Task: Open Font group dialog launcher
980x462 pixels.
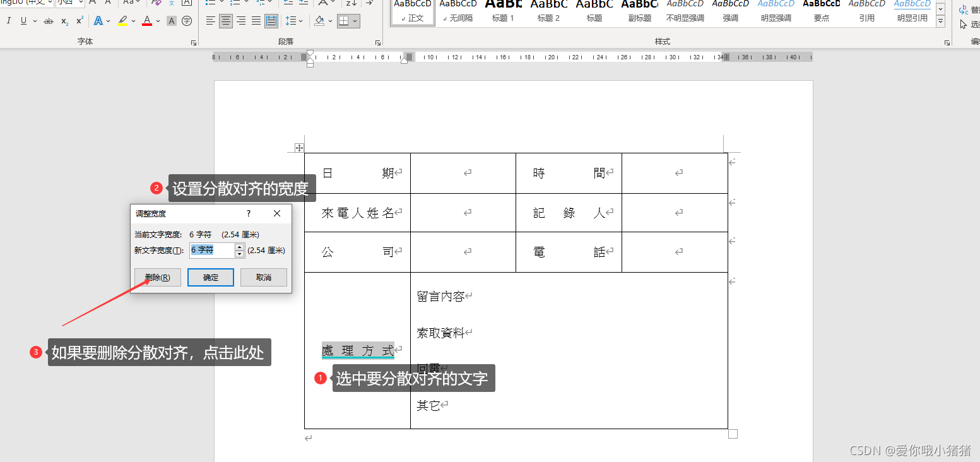Action: tap(194, 43)
